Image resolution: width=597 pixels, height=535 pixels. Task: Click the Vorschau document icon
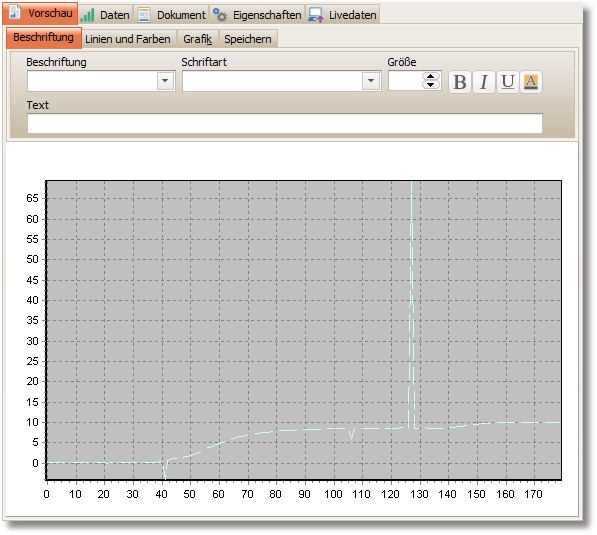point(14,12)
